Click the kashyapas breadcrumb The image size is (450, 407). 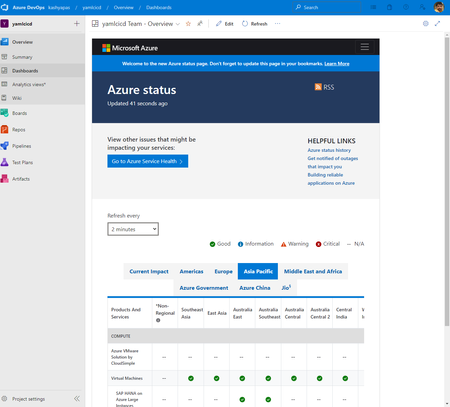click(59, 7)
